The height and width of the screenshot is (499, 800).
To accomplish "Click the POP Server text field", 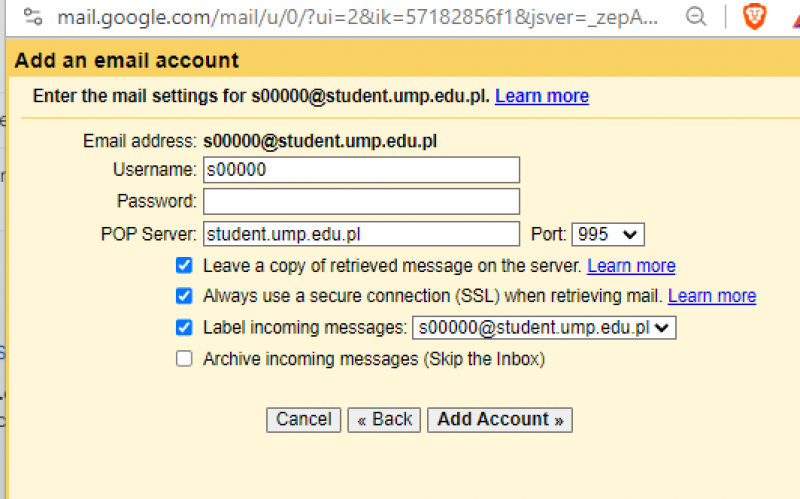I will pos(361,234).
